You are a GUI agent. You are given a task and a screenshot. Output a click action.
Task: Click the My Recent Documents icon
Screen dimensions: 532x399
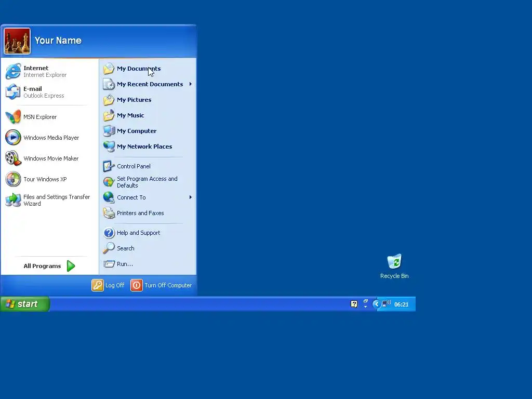(x=109, y=84)
